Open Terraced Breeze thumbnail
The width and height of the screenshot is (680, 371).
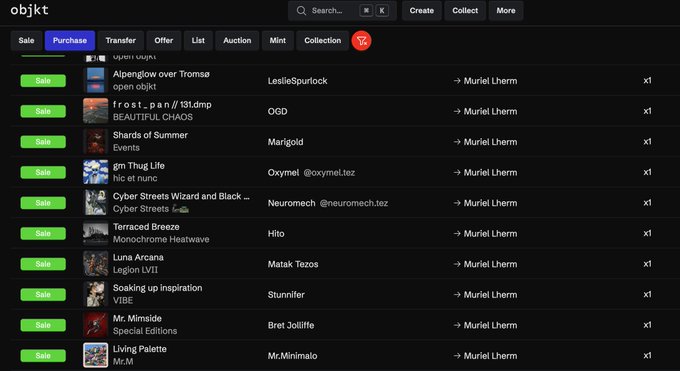click(95, 233)
